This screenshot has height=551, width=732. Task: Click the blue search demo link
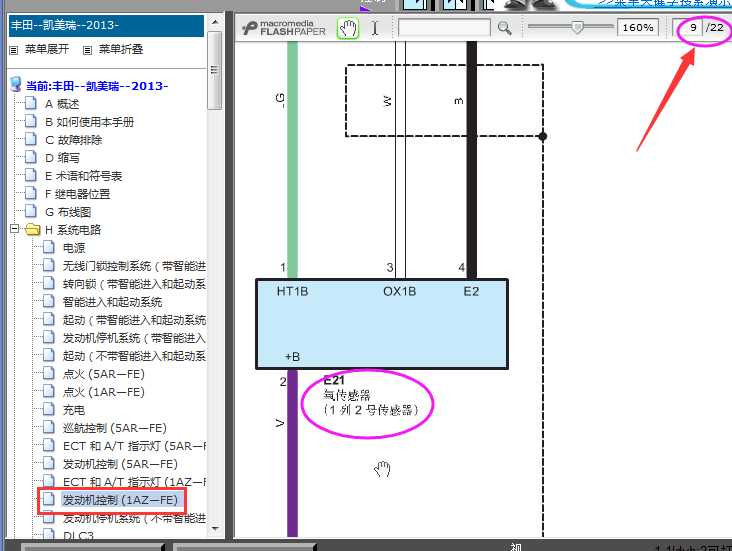click(665, 3)
